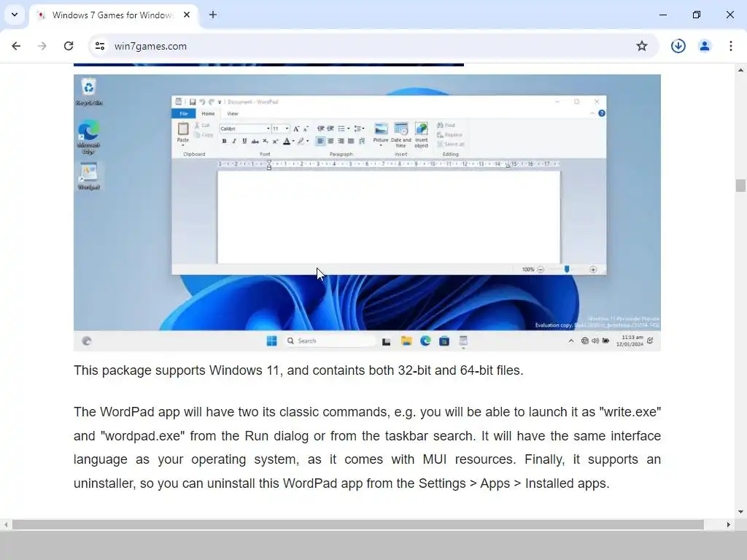Switch to View tab in pictured WordPad
This screenshot has width=747, height=560.
click(x=233, y=113)
